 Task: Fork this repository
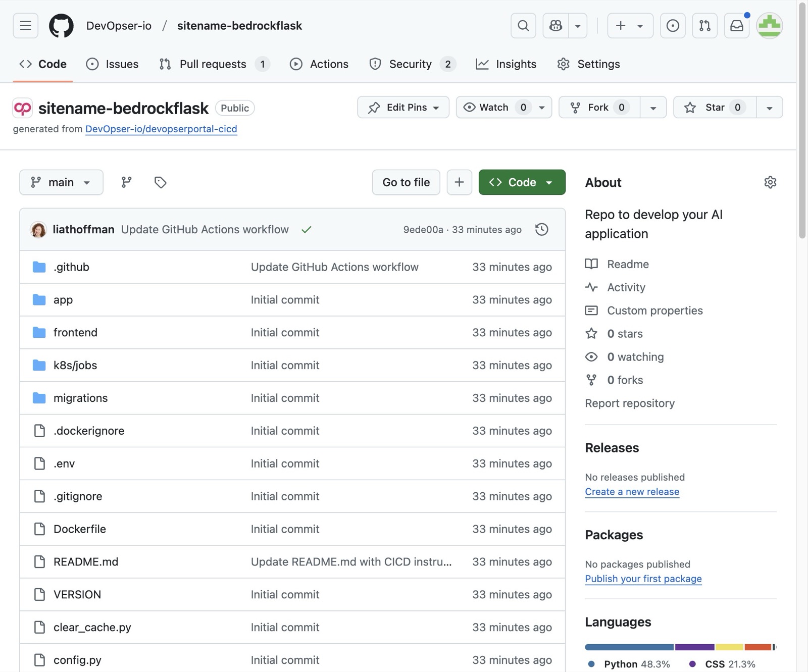pos(599,108)
